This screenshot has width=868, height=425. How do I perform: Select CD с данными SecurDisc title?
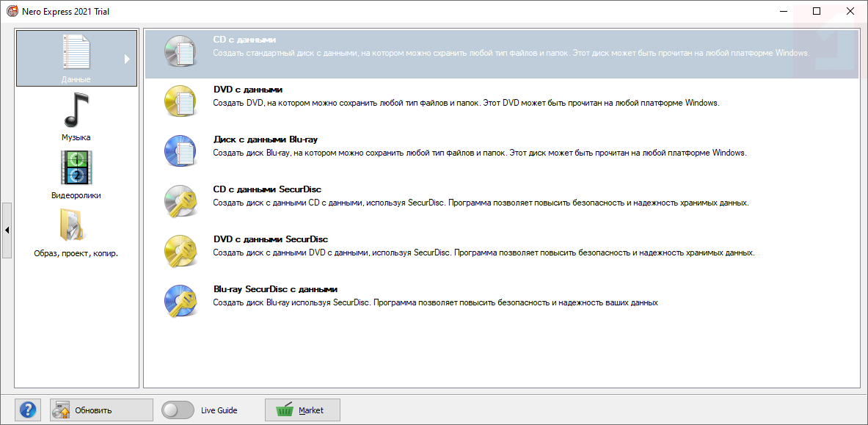point(267,189)
